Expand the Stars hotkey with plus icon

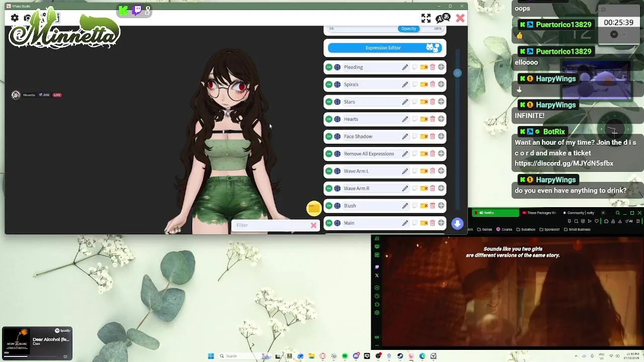click(441, 102)
